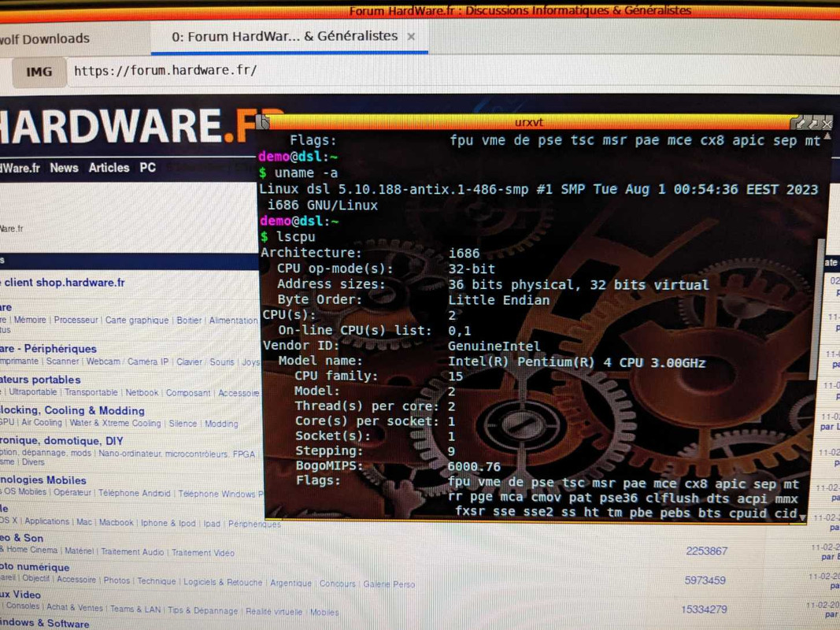Toggle the IMG button beside the URL
Screen dimensions: 840x630
point(39,72)
